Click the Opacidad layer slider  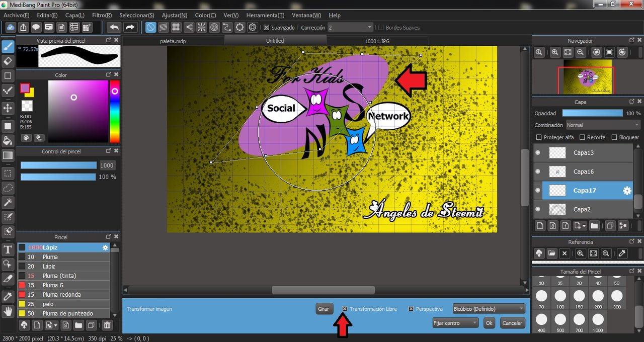coord(592,113)
